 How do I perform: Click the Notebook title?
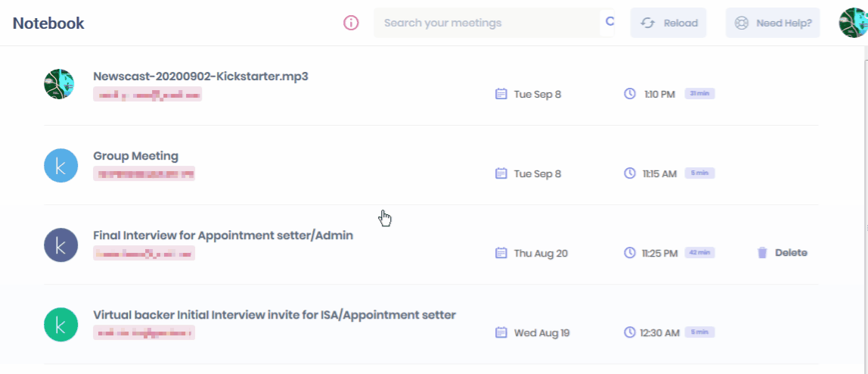48,23
